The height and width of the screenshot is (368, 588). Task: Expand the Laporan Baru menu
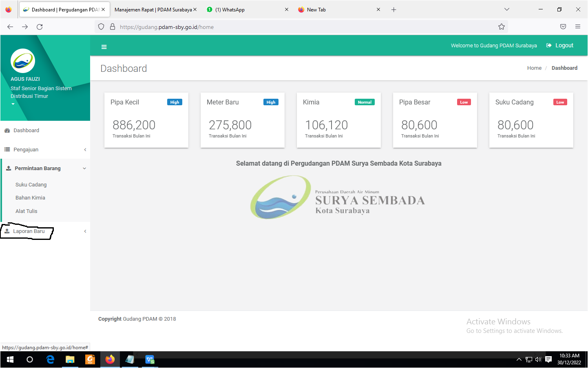[x=45, y=231]
